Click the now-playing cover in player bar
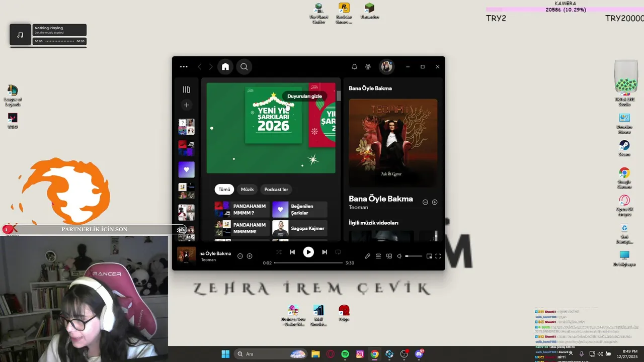The width and height of the screenshot is (644, 362). (x=186, y=255)
